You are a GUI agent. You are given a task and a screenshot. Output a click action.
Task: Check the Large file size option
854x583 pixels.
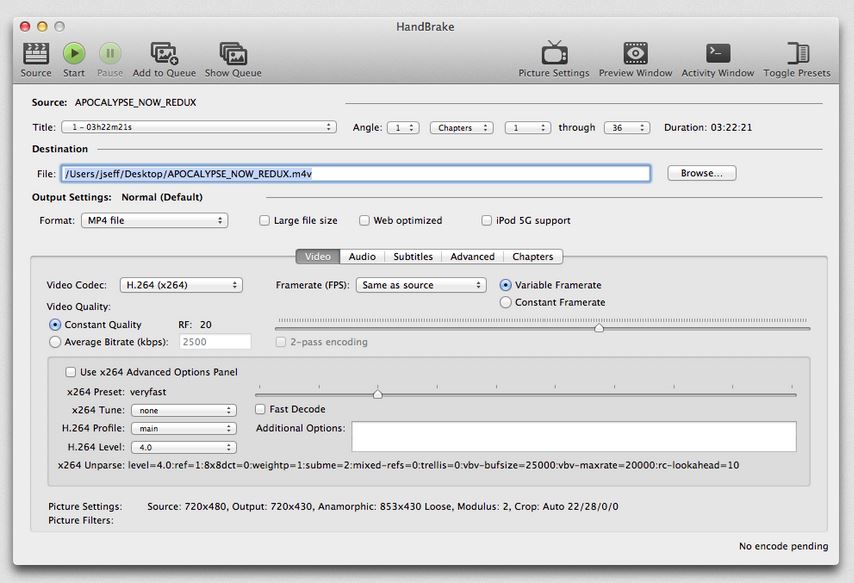click(x=265, y=221)
